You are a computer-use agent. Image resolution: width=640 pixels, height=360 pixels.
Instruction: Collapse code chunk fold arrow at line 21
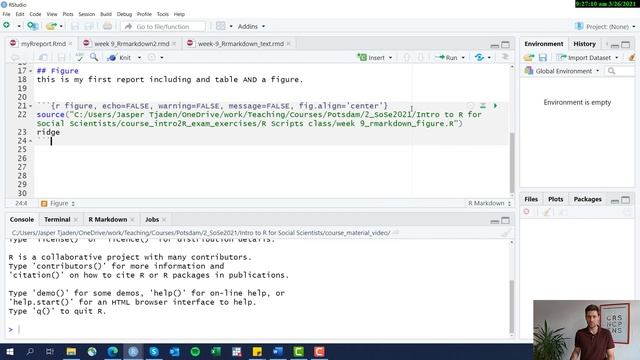pyautogui.click(x=31, y=106)
